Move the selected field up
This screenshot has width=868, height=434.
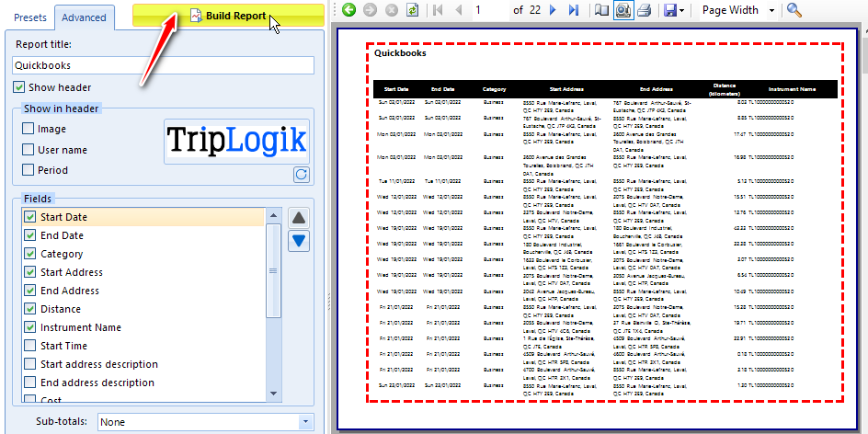point(299,218)
